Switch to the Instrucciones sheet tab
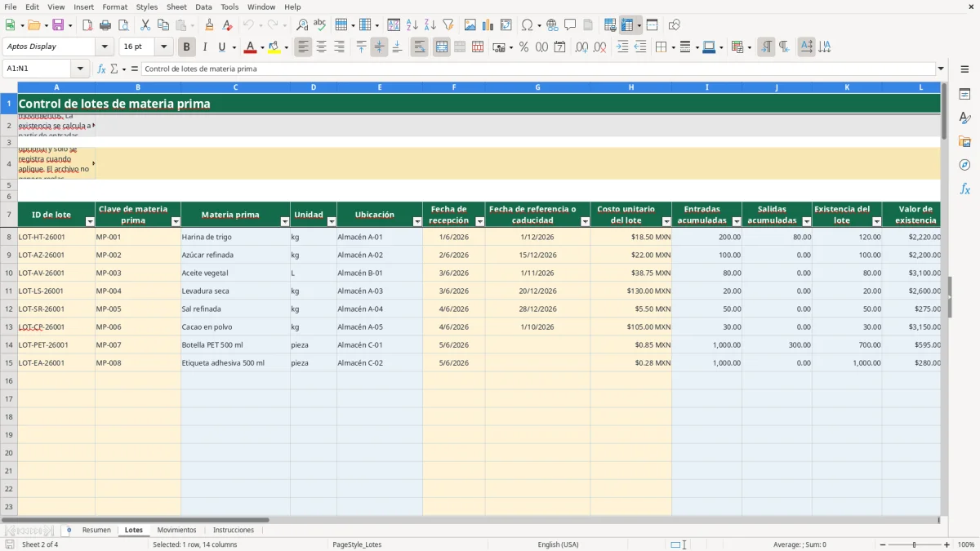Viewport: 980px width, 551px height. 234,530
